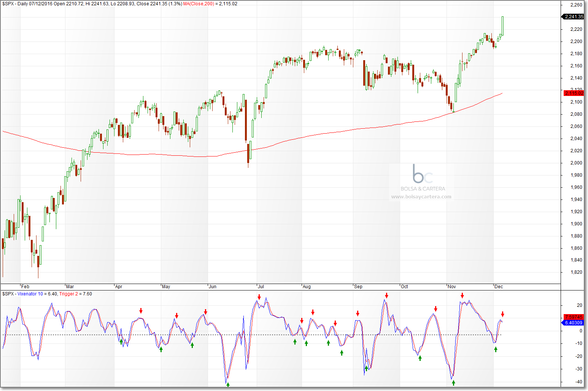Click the 2,060 price scale value

click(577, 126)
